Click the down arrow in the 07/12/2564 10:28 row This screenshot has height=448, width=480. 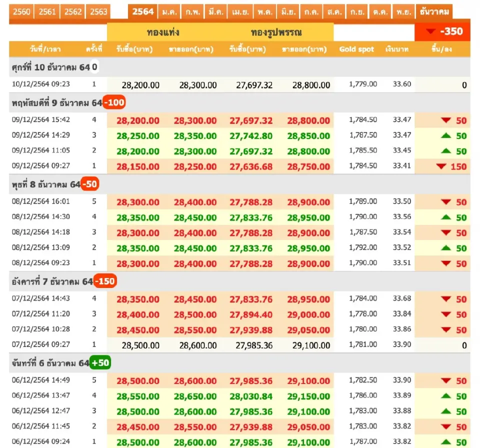[446, 330]
